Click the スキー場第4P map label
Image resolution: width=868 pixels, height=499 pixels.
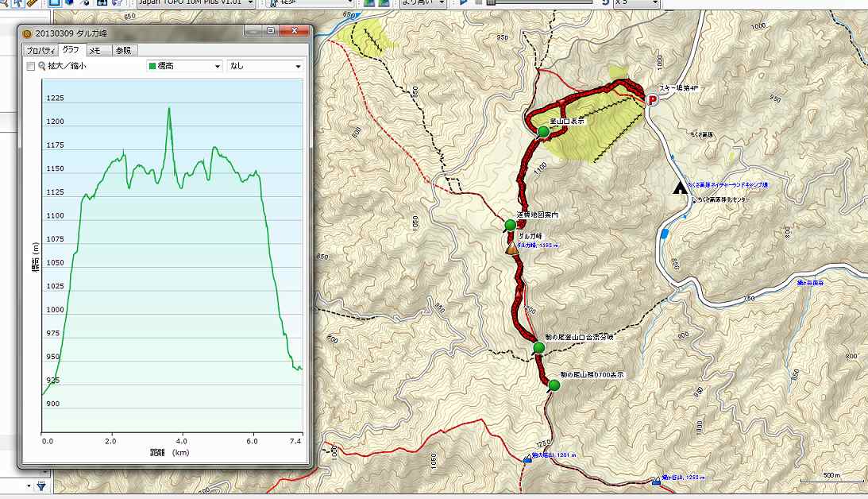point(679,88)
